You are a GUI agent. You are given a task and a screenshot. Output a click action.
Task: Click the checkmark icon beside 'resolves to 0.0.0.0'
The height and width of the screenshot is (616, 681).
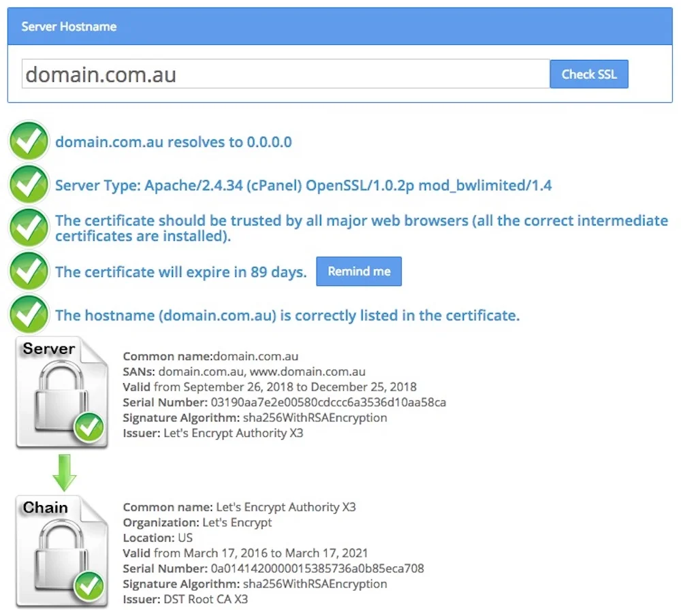(29, 141)
